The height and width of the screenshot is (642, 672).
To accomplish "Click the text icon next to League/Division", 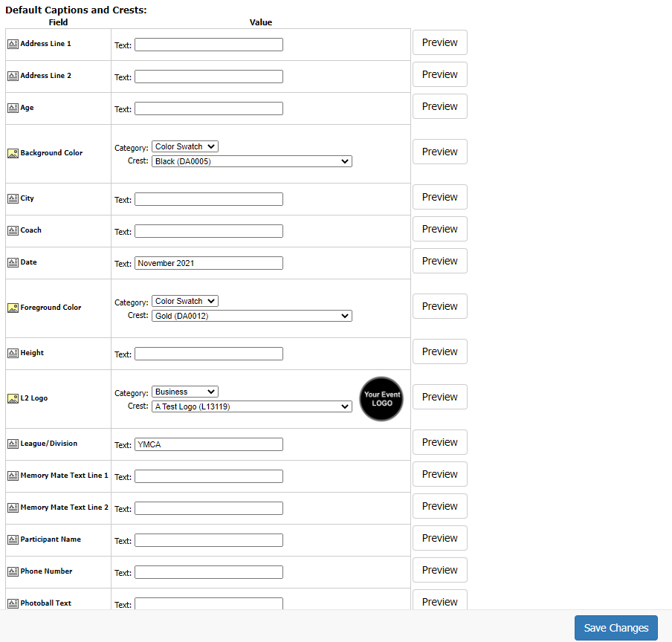I will tap(13, 444).
